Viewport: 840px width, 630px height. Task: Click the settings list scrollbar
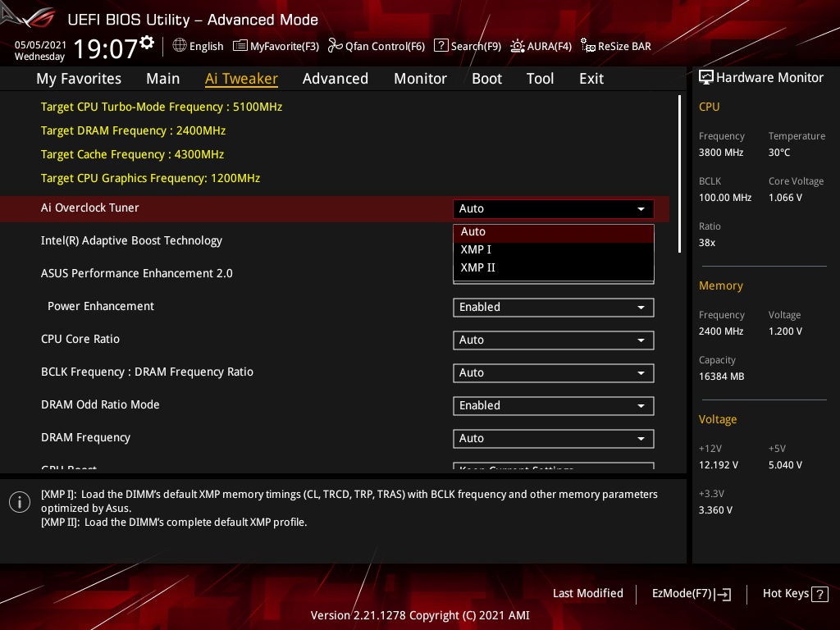point(680,174)
